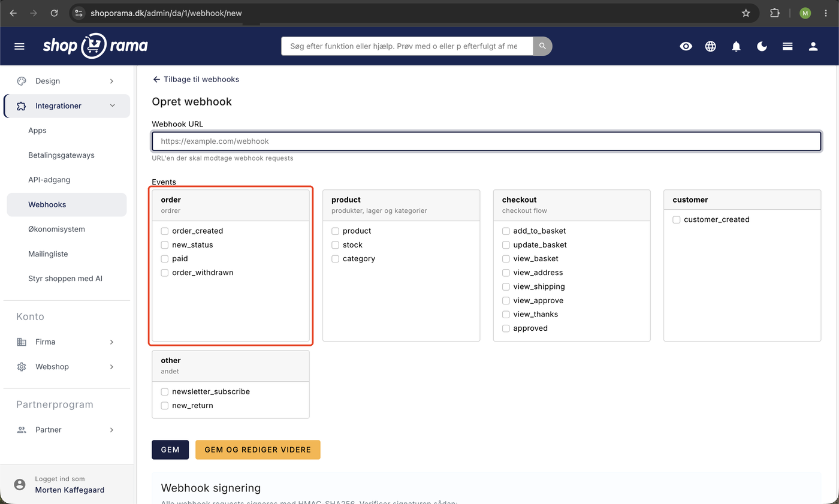Tick the stock event checkbox
Viewport: 839px width, 504px height.
[335, 245]
